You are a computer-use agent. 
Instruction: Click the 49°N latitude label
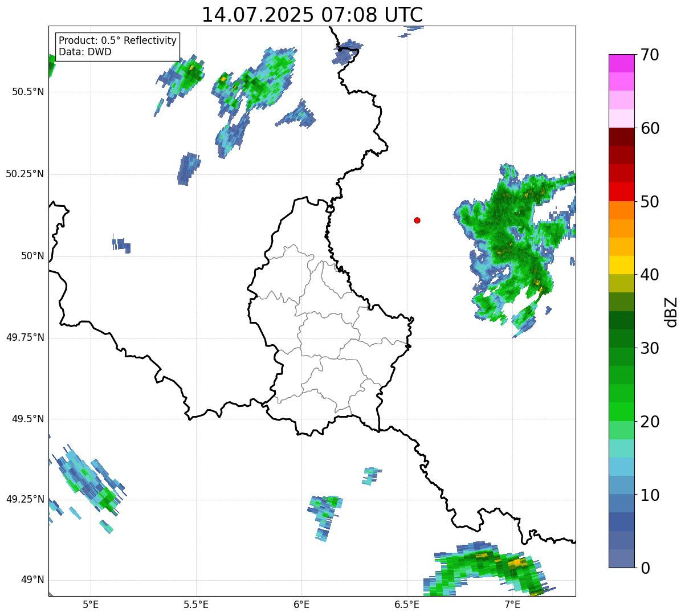(x=32, y=580)
